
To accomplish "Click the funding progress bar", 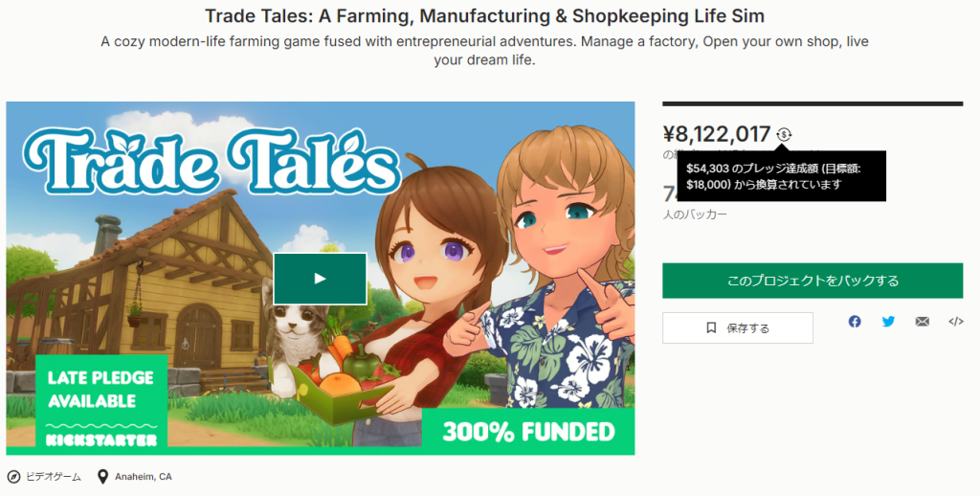I will click(813, 103).
